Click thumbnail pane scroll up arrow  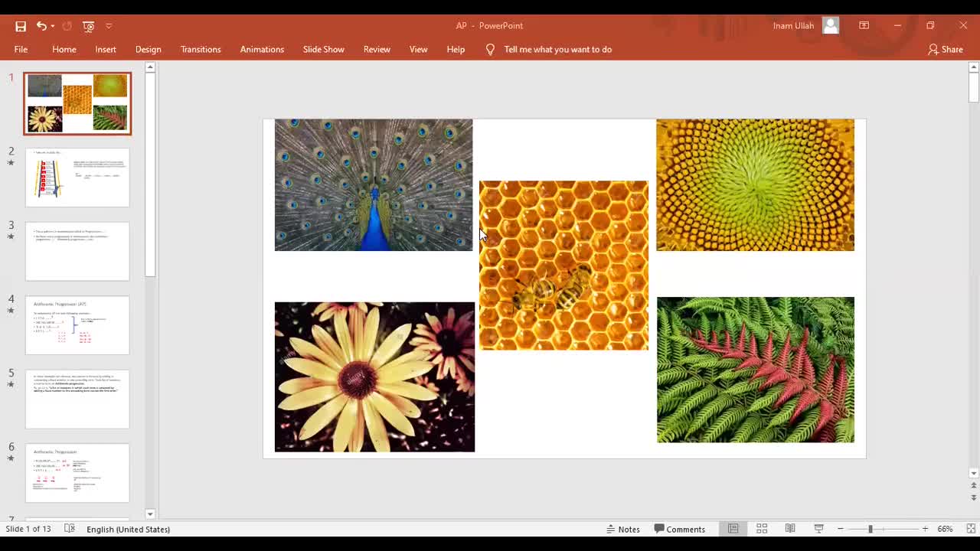(150, 67)
